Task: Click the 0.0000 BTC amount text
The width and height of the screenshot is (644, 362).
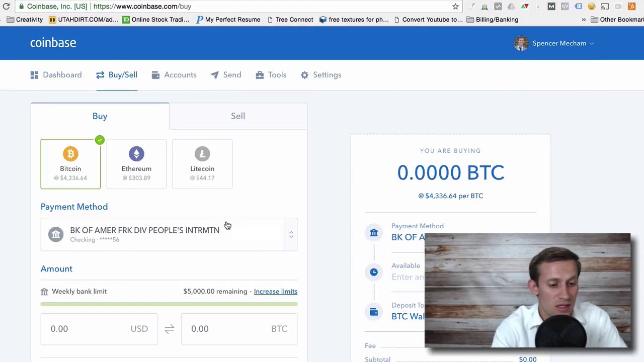Action: point(451,173)
